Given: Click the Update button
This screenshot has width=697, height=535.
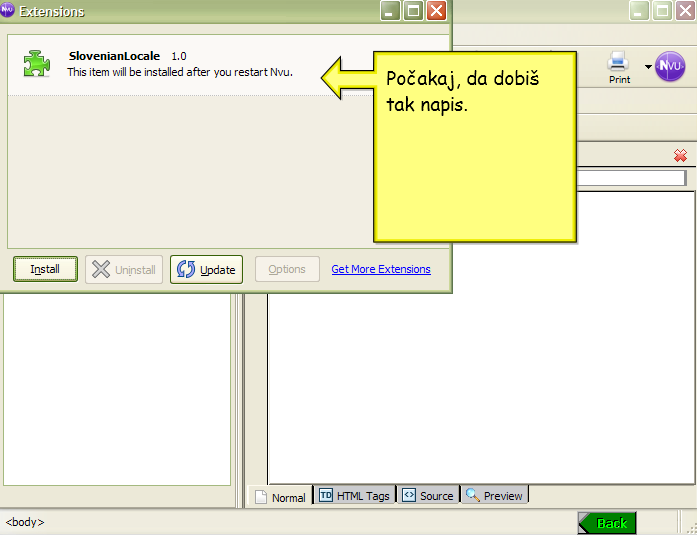Looking at the screenshot, I should point(206,269).
